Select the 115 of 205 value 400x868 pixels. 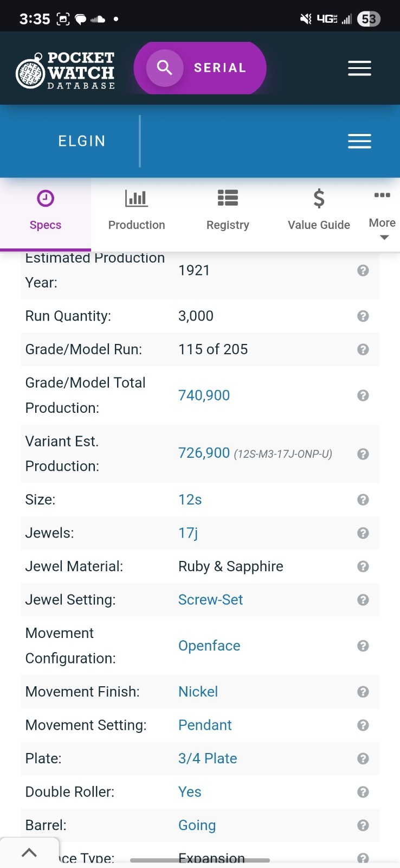(213, 349)
